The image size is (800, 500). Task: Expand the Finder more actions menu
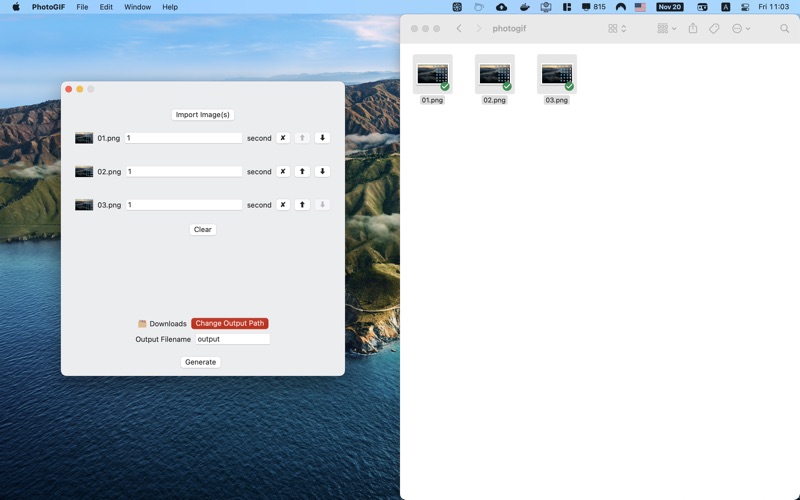tap(741, 29)
